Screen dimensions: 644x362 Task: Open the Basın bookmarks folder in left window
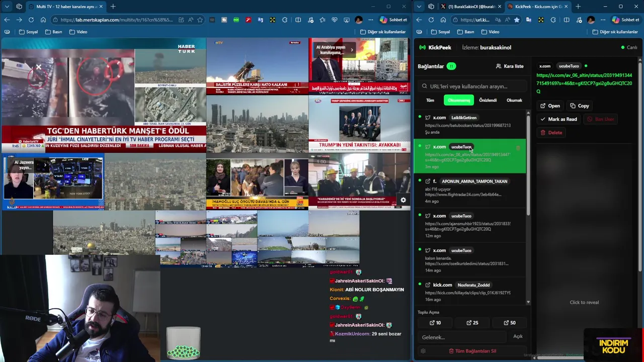pos(54,32)
